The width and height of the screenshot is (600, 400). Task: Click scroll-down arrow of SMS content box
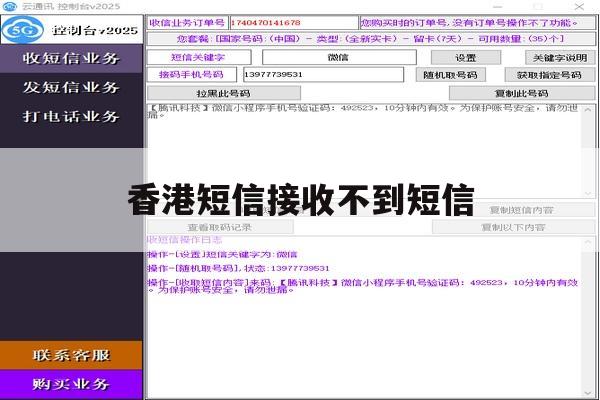point(588,194)
